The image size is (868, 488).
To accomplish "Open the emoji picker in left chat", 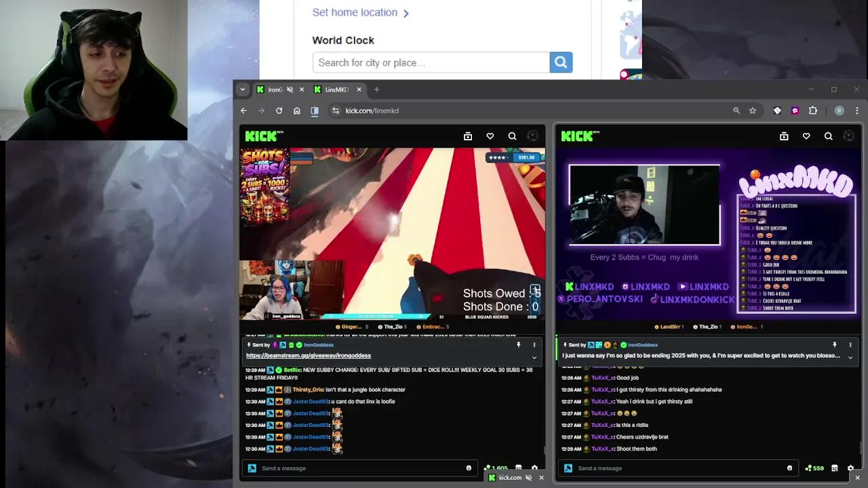I will pyautogui.click(x=469, y=468).
